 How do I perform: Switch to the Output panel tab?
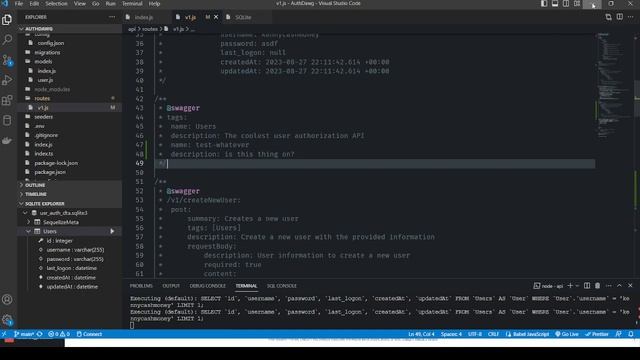[171, 286]
